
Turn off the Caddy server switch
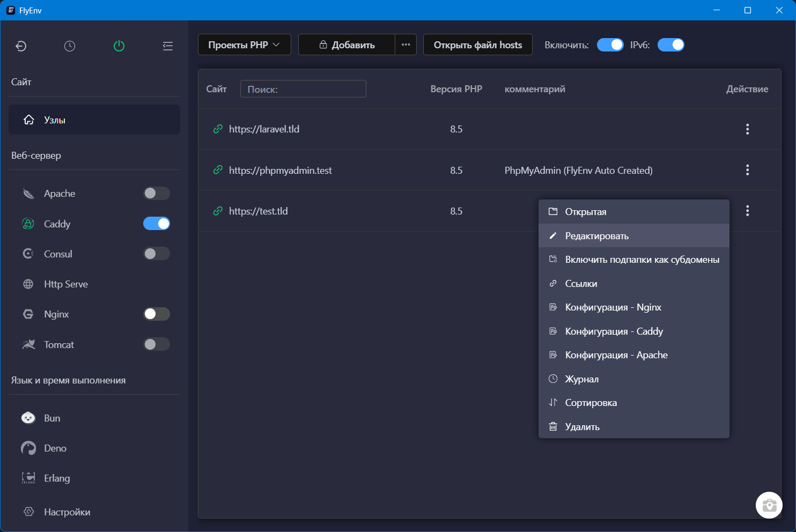157,224
